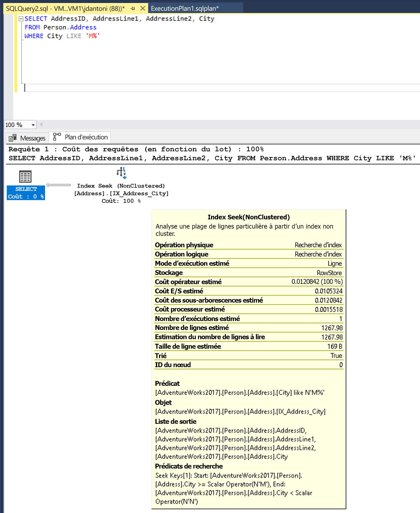Viewport: 420px width, 513px height.
Task: Place cursor on the empty editor line
Action: (222, 88)
